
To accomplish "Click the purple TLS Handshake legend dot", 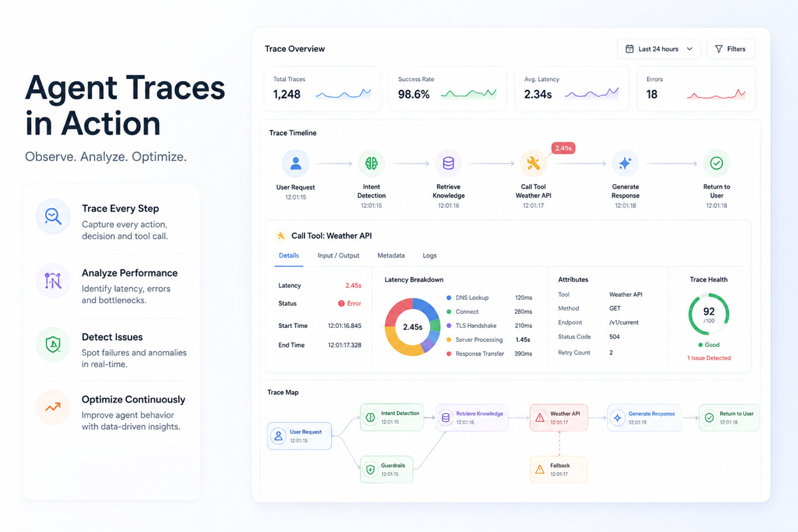I will coord(449,326).
